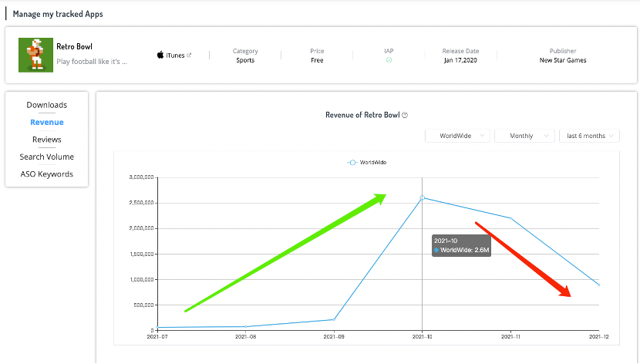
Task: Click the 2021-12 data point on chart
Action: 598,285
